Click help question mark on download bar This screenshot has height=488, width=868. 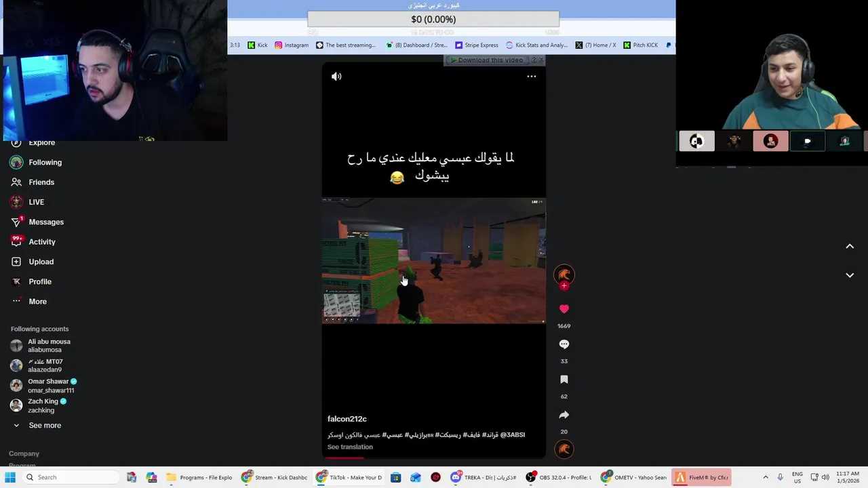point(534,60)
